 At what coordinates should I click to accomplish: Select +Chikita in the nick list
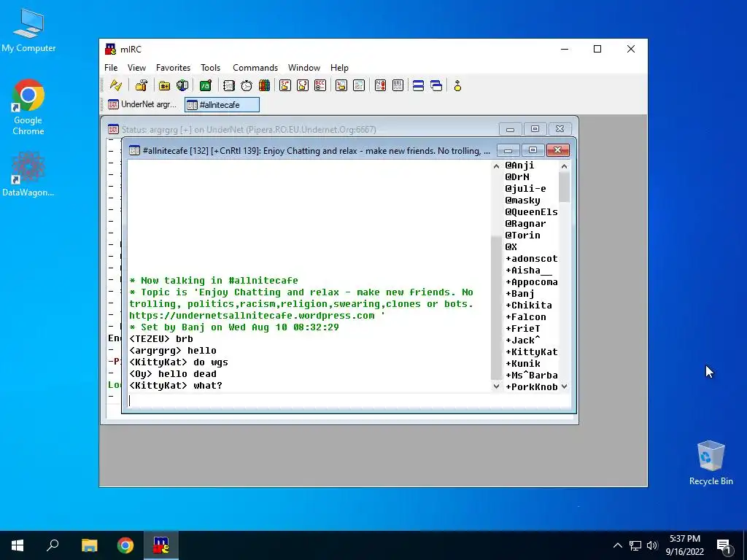pyautogui.click(x=528, y=306)
